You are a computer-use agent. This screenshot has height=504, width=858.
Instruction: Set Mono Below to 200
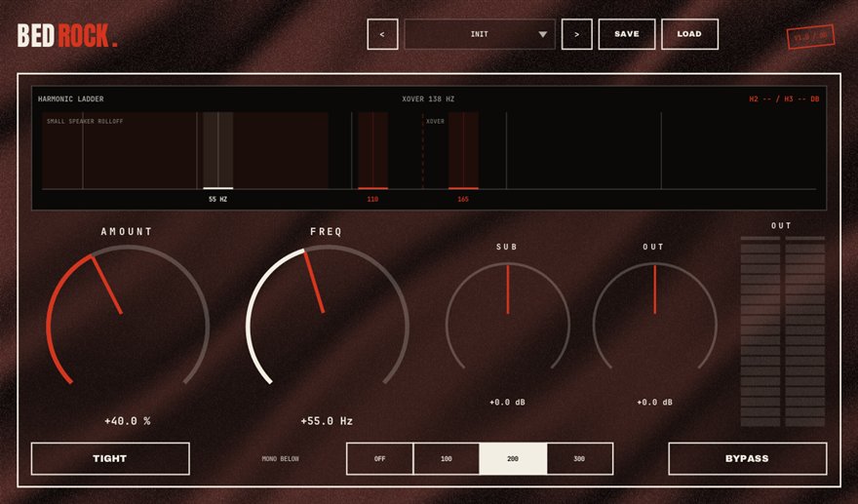(513, 458)
